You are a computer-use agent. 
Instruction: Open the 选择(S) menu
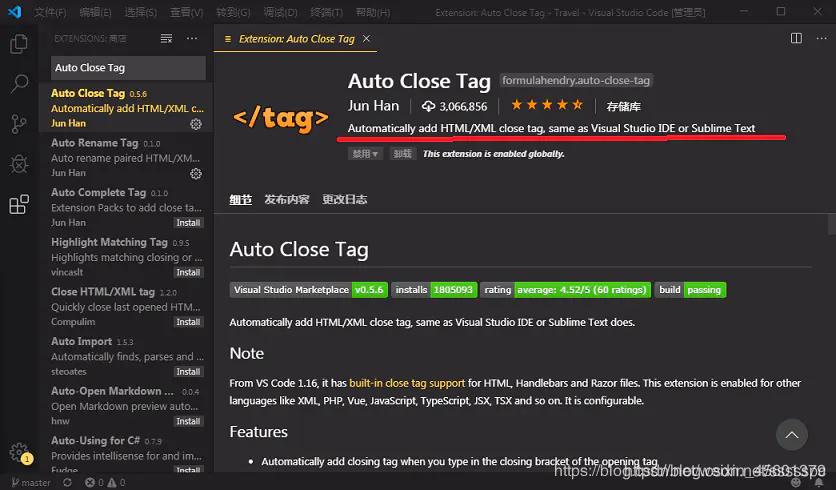point(140,12)
